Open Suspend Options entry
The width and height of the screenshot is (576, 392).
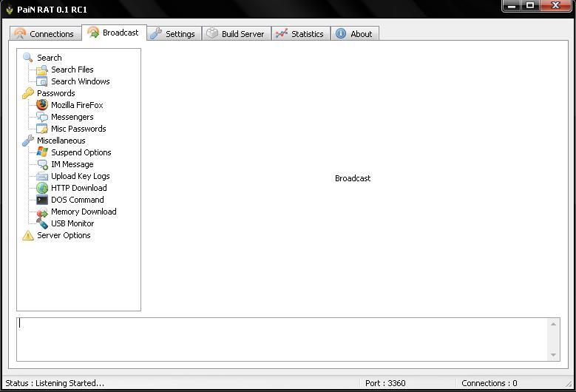click(81, 152)
